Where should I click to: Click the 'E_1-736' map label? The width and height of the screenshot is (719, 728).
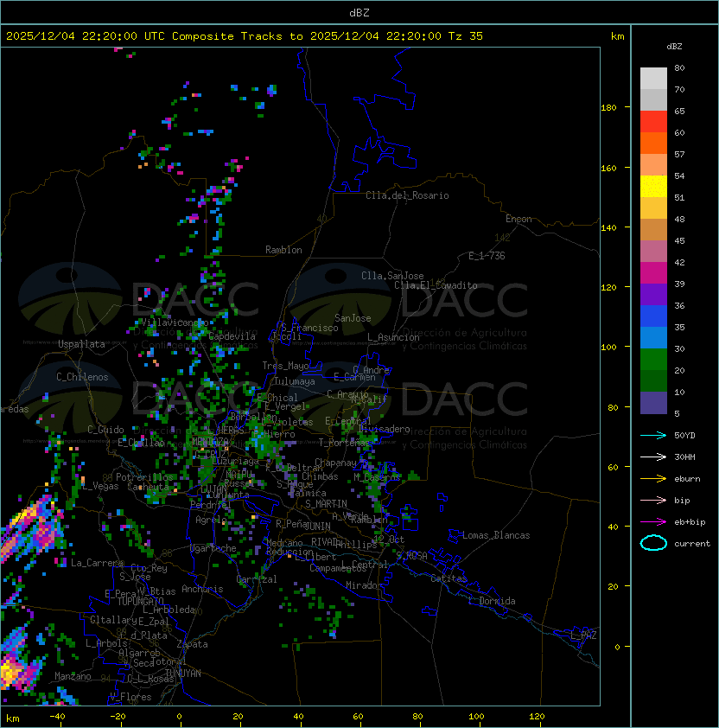coord(487,256)
